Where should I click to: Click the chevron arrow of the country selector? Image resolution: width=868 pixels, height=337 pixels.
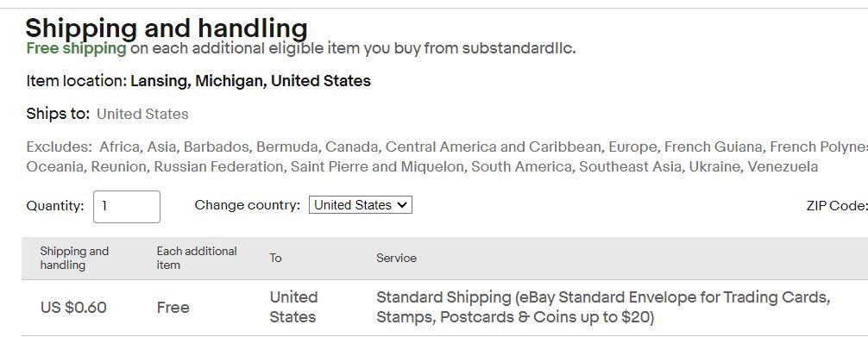click(402, 205)
